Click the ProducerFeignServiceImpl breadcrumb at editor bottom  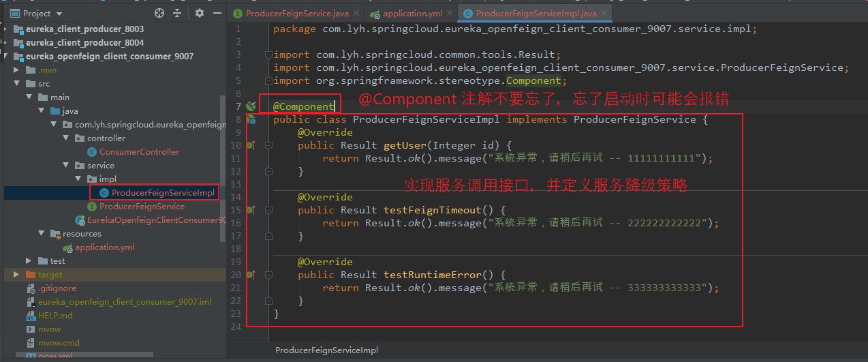tap(326, 350)
